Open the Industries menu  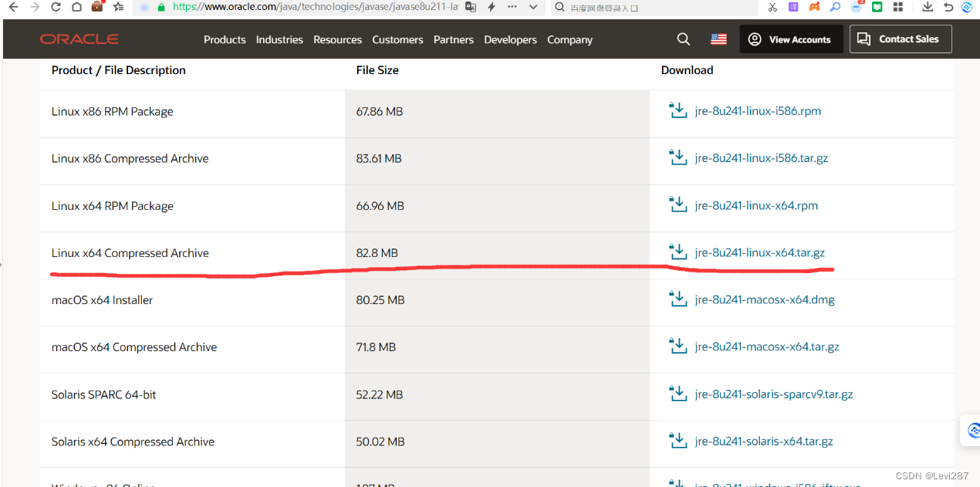[x=279, y=39]
